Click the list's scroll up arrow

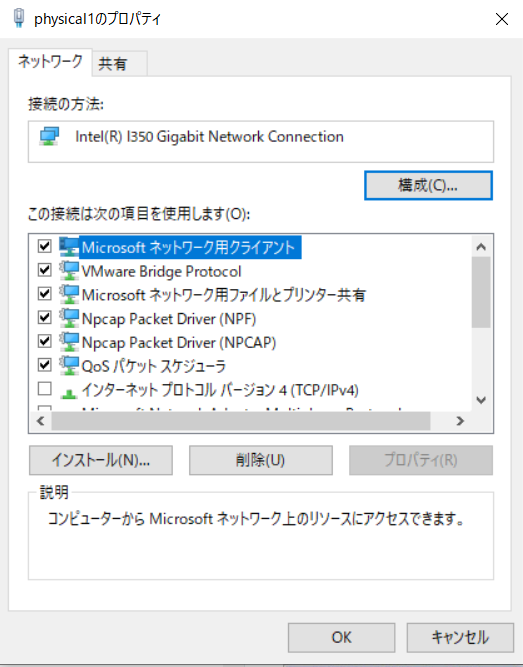point(481,247)
